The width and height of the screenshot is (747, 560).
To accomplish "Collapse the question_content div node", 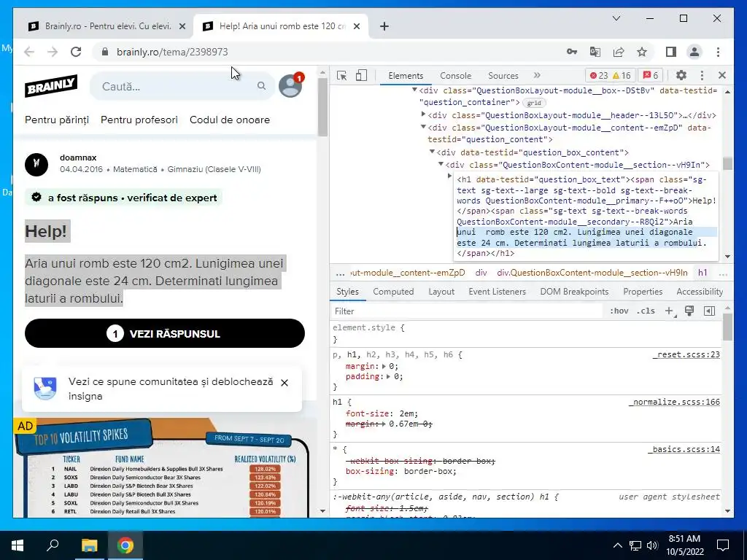I will pos(423,127).
